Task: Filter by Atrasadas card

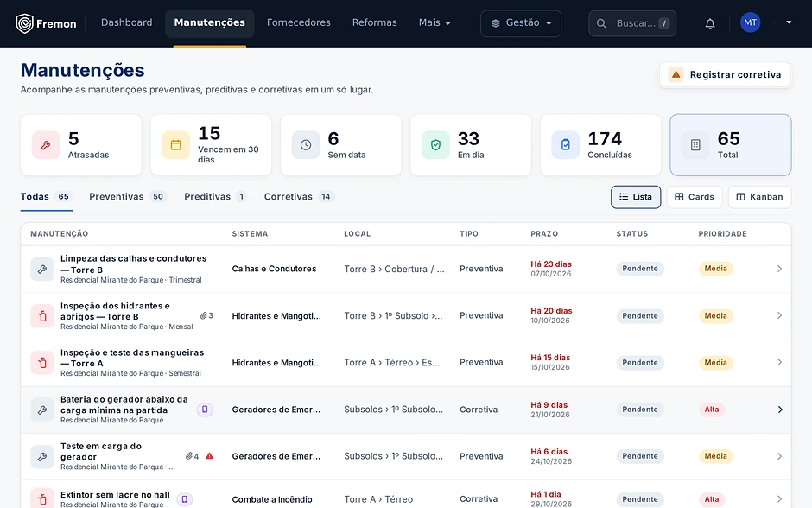Action: [x=81, y=145]
